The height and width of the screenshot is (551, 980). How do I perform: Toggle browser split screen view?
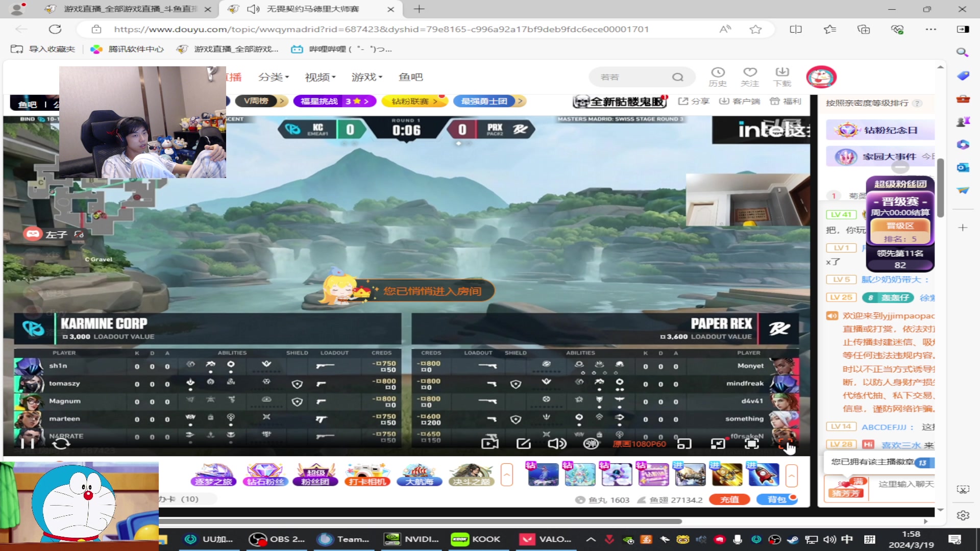(796, 29)
